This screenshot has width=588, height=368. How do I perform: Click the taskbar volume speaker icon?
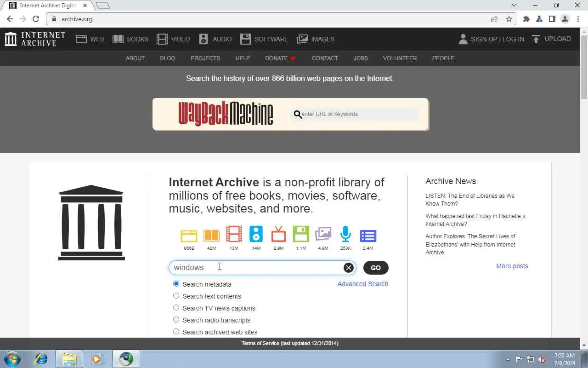(x=542, y=359)
